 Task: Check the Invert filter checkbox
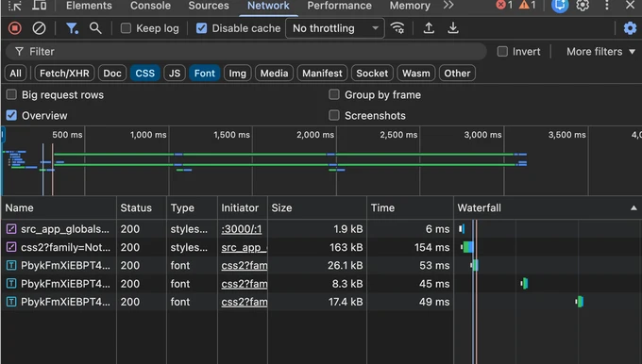coord(502,52)
